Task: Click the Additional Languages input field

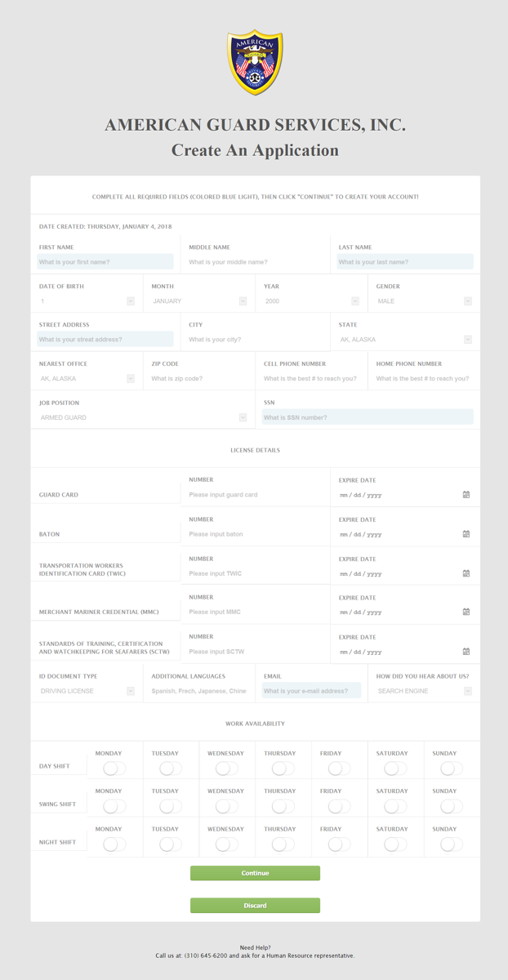Action: 199,691
